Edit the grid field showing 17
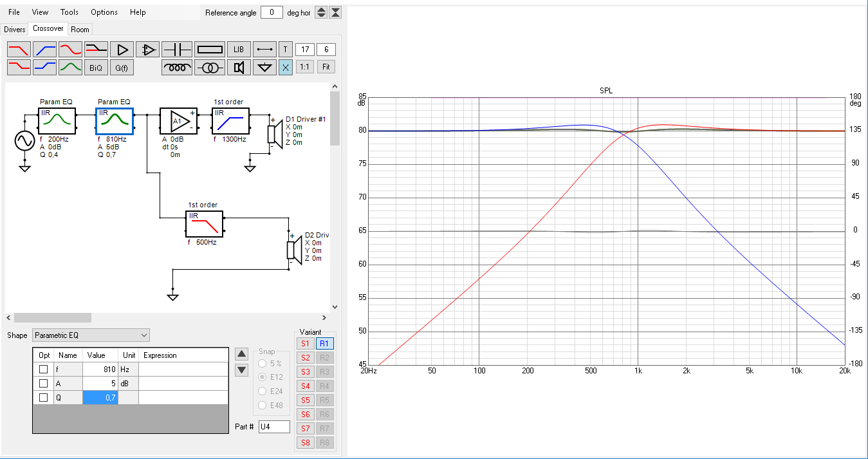This screenshot has height=459, width=868. (x=304, y=50)
